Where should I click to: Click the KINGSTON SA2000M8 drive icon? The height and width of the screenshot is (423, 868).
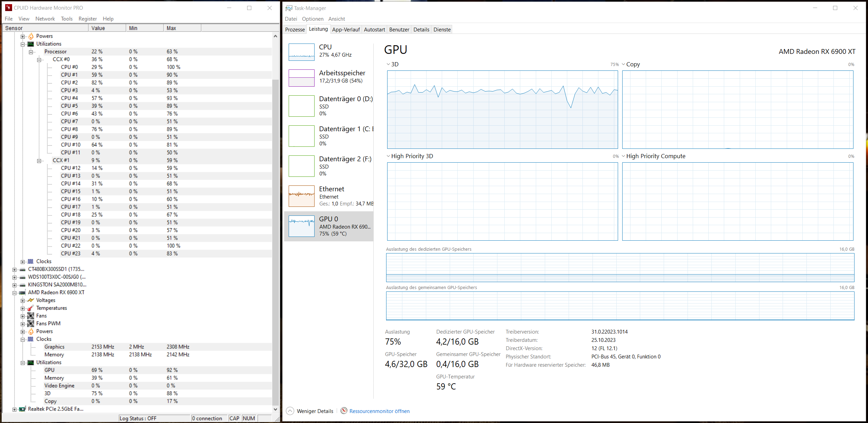pyautogui.click(x=22, y=285)
